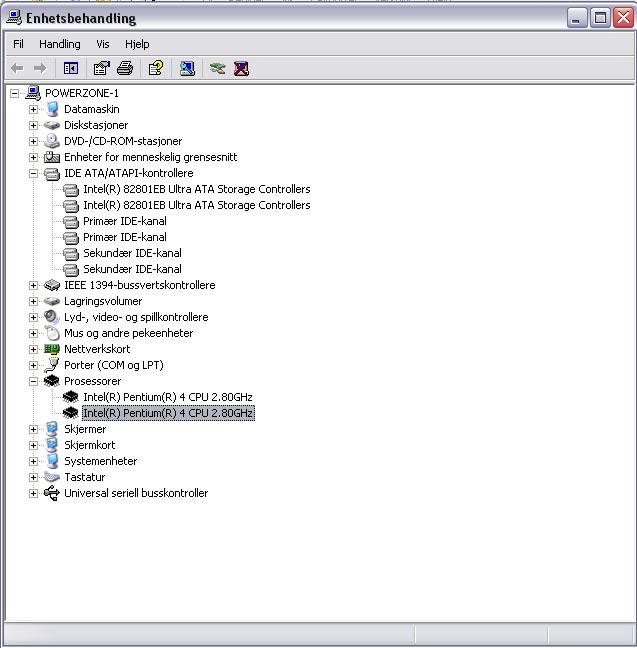Screen dimensions: 637x648
Task: Select the Systemenheter label
Action: [x=100, y=461]
